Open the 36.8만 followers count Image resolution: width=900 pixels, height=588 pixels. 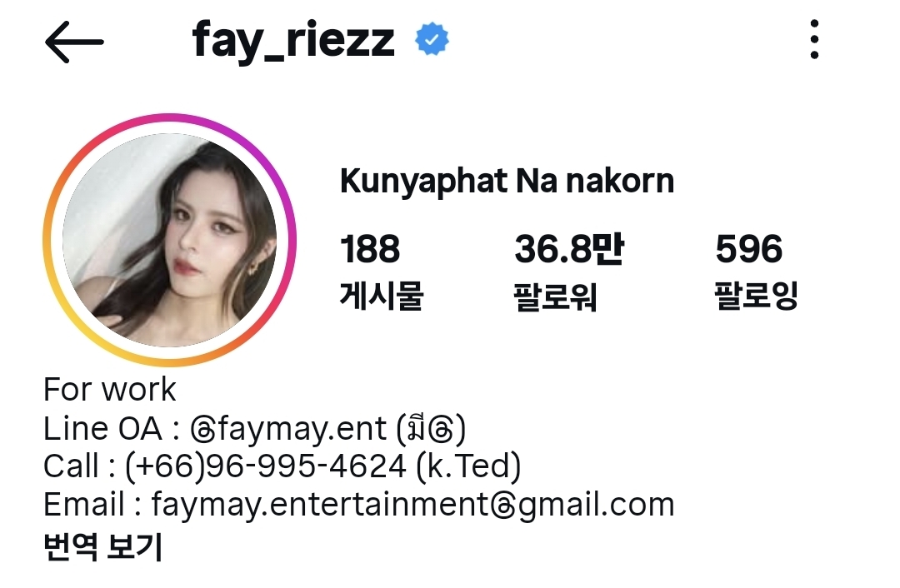(569, 249)
